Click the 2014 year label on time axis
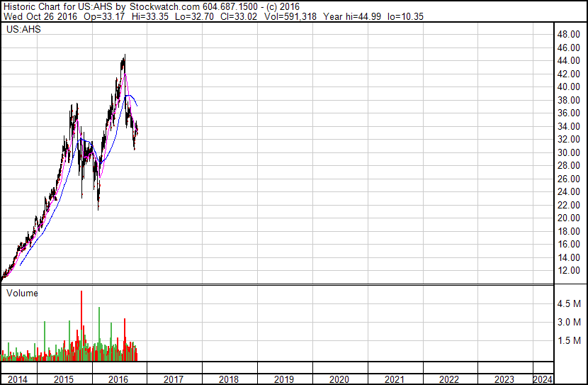 point(18,379)
